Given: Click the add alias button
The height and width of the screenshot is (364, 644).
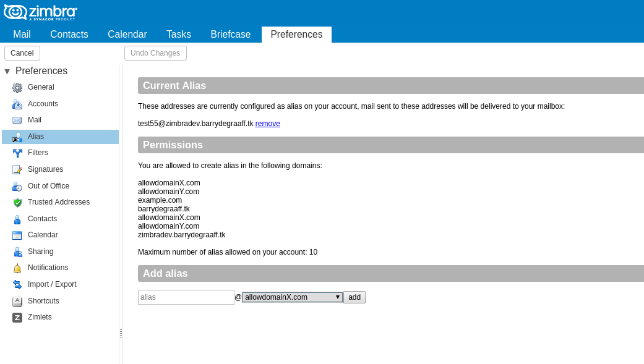Looking at the screenshot, I should (354, 297).
